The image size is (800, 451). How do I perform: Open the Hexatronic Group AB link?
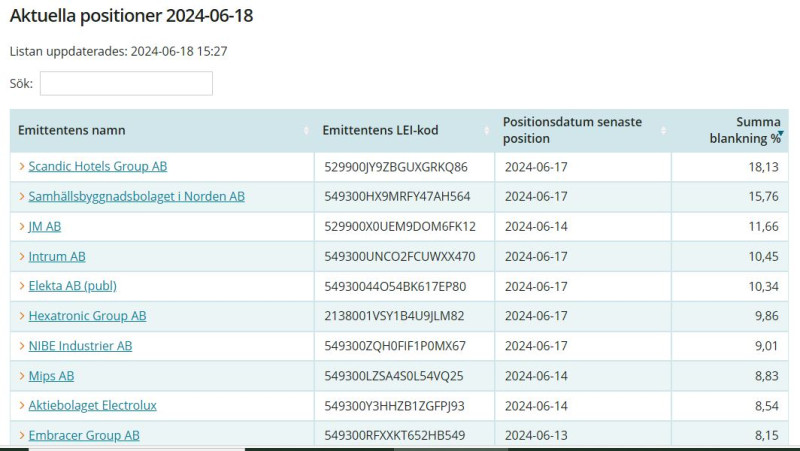click(87, 316)
